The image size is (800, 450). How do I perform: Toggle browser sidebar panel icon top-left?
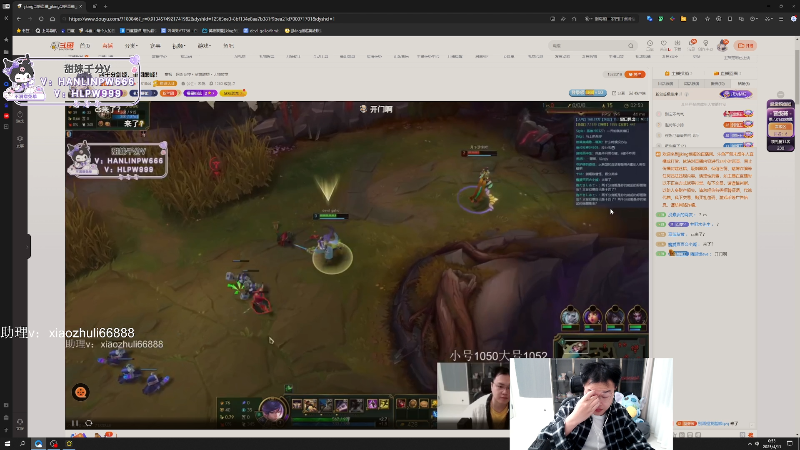click(6, 6)
